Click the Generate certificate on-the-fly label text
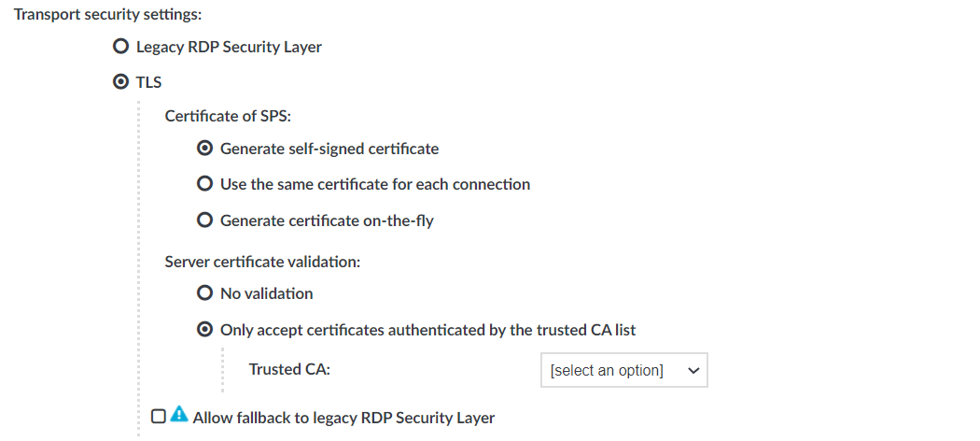This screenshot has width=980, height=441. (x=327, y=220)
